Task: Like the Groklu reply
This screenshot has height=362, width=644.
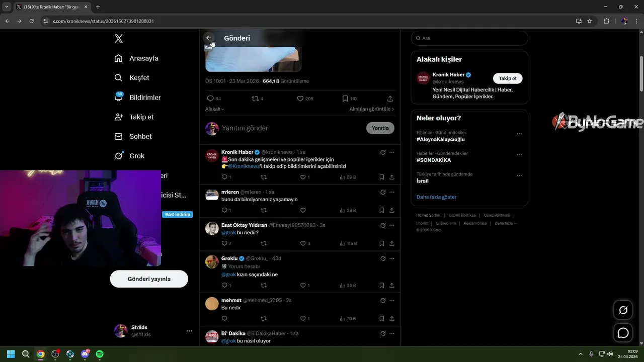Action: (x=303, y=285)
